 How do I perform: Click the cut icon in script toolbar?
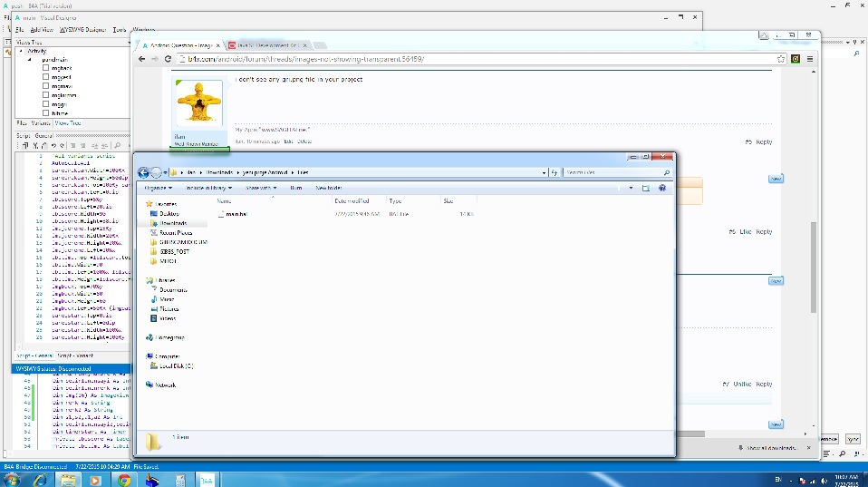pyautogui.click(x=34, y=146)
